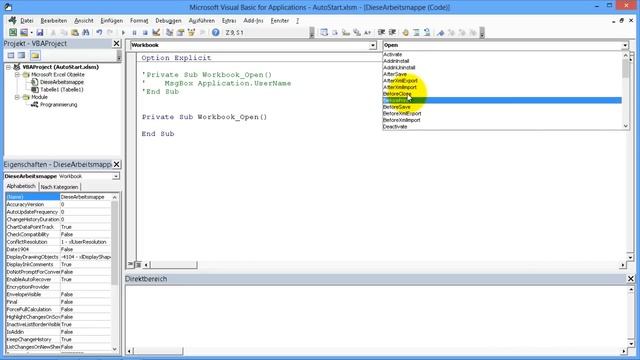Click the Uncomment Block icon
This screenshot has width=640, height=360.
click(x=427, y=33)
